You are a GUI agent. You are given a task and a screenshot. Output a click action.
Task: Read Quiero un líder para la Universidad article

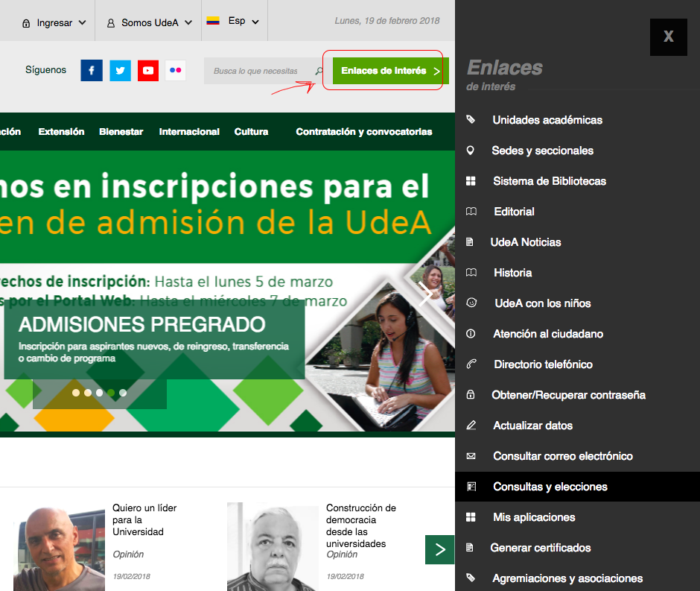coord(144,520)
